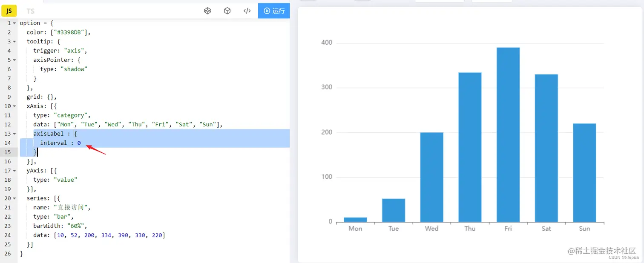Click line number 26 in the gutter
644x263 pixels.
coord(8,254)
